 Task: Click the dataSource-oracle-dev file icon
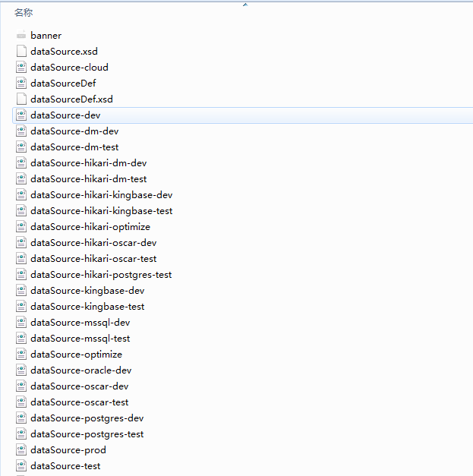(x=21, y=370)
